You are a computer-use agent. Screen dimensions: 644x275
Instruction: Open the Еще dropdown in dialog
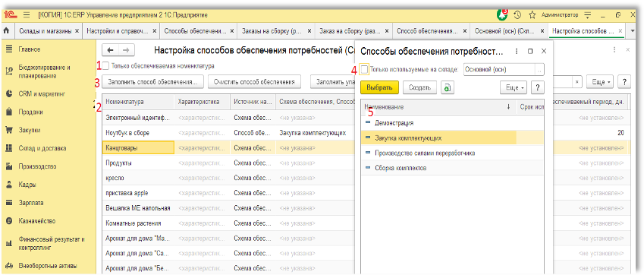click(x=514, y=87)
